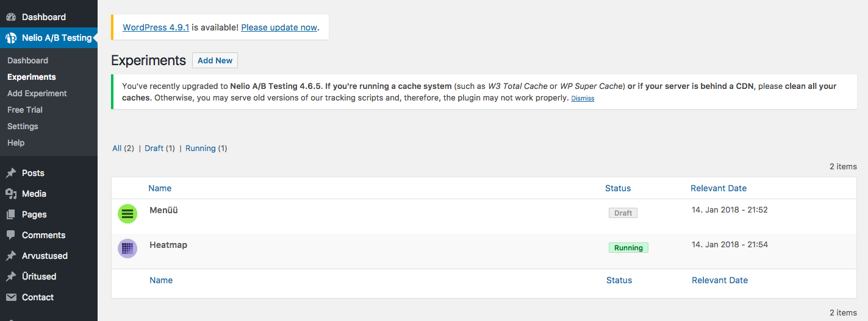Click the date 14. Jan 2018 - 21:54

tap(730, 244)
